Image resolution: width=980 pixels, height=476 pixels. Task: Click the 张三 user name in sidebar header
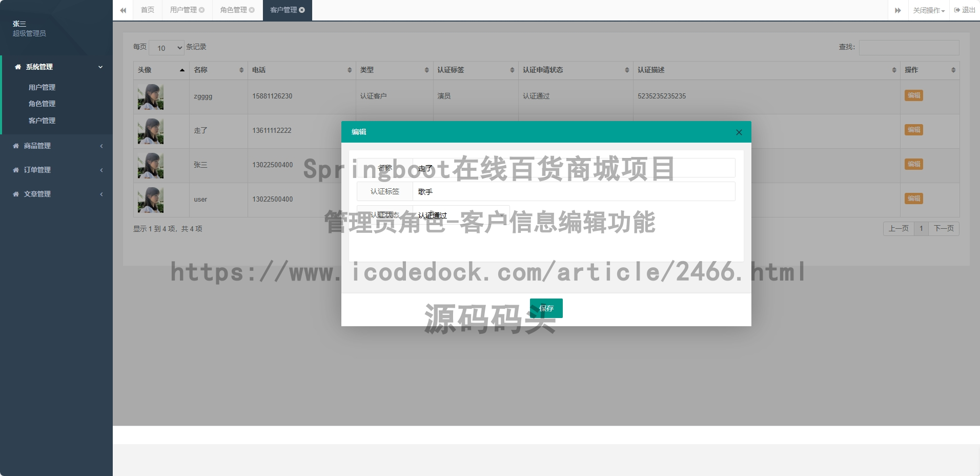click(19, 24)
